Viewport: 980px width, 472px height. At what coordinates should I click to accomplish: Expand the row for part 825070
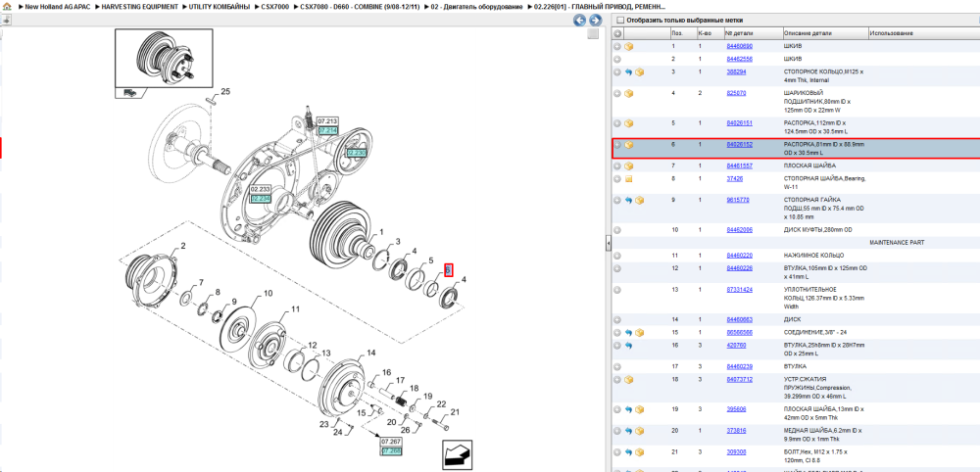616,94
